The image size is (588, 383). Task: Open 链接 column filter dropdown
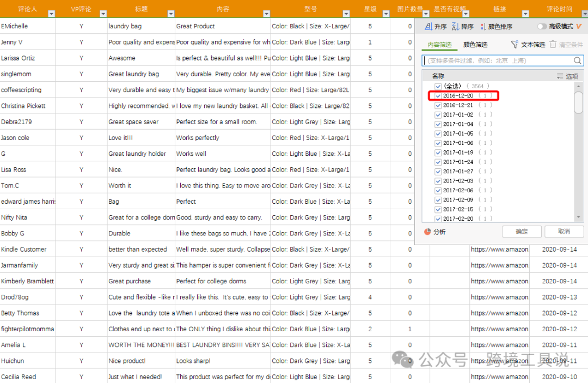pyautogui.click(x=525, y=14)
